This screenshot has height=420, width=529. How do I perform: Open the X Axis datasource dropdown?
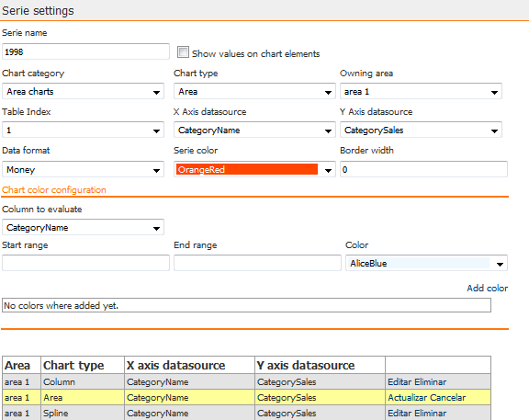[x=254, y=130]
